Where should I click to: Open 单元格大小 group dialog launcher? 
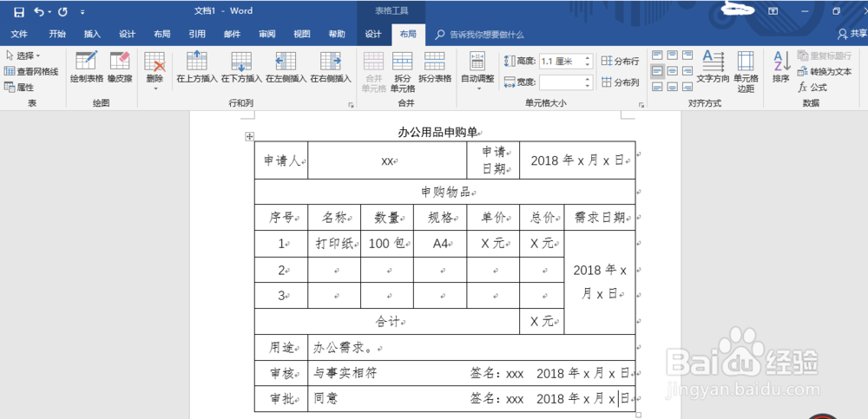click(641, 105)
